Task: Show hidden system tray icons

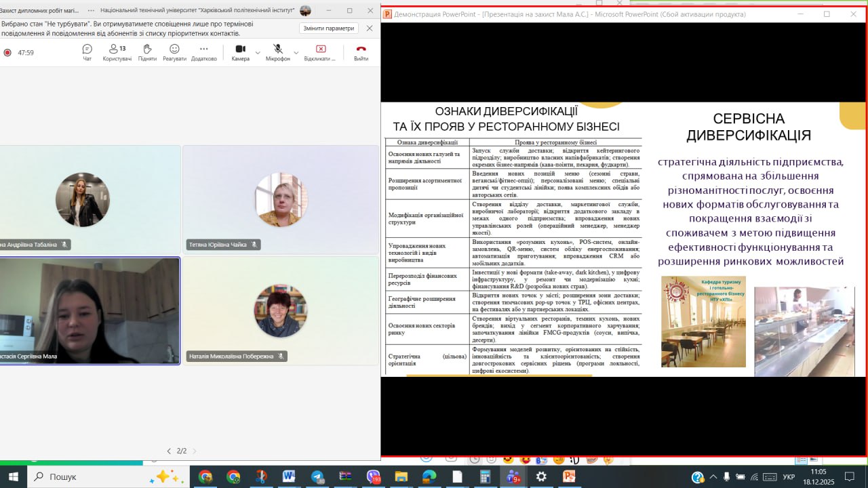Action: 713,477
